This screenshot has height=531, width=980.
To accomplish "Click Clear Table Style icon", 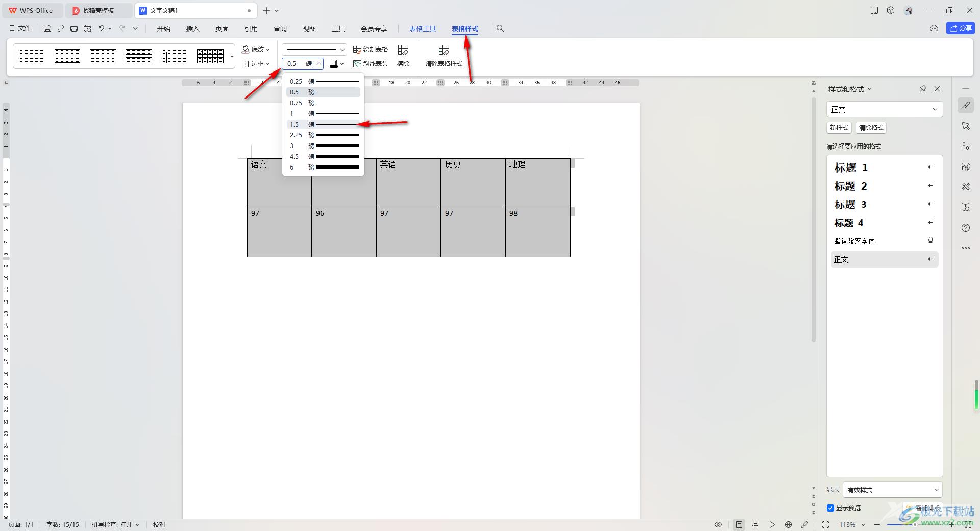I will point(444,56).
